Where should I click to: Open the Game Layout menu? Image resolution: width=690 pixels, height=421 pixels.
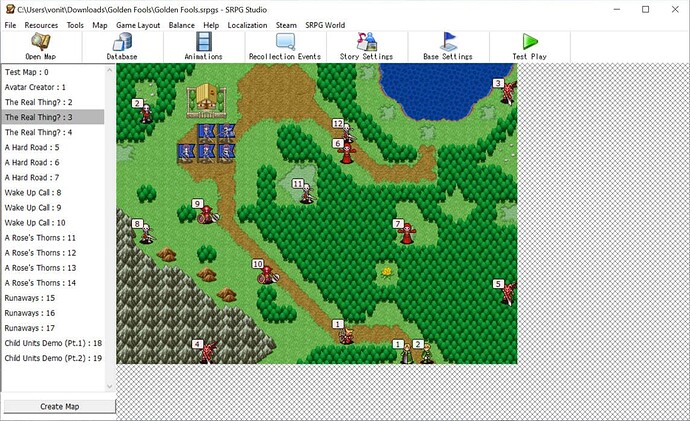(138, 25)
